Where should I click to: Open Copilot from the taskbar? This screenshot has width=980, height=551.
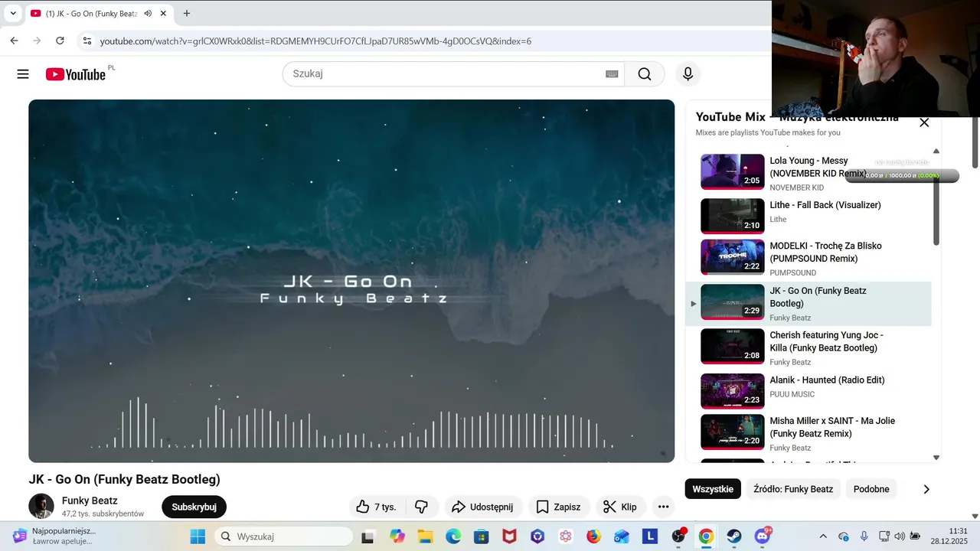click(397, 536)
